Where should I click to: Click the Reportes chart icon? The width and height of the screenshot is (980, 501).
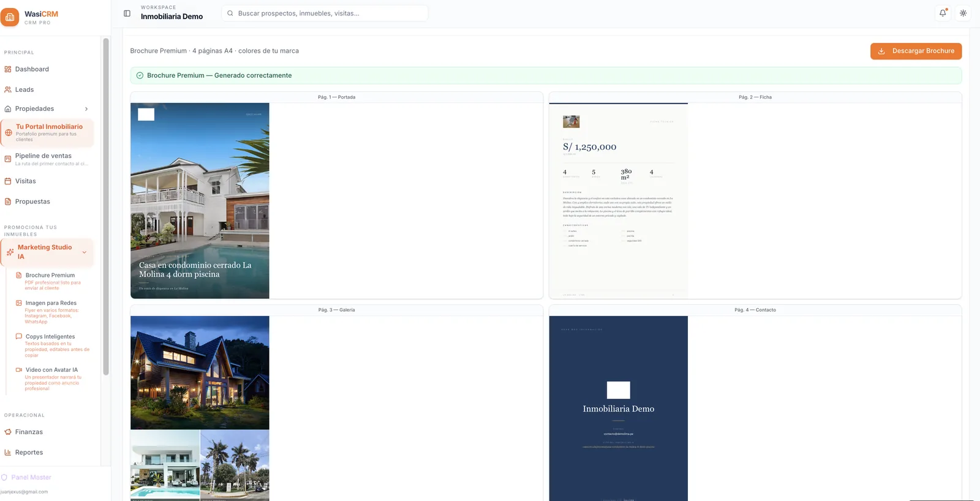[8, 453]
